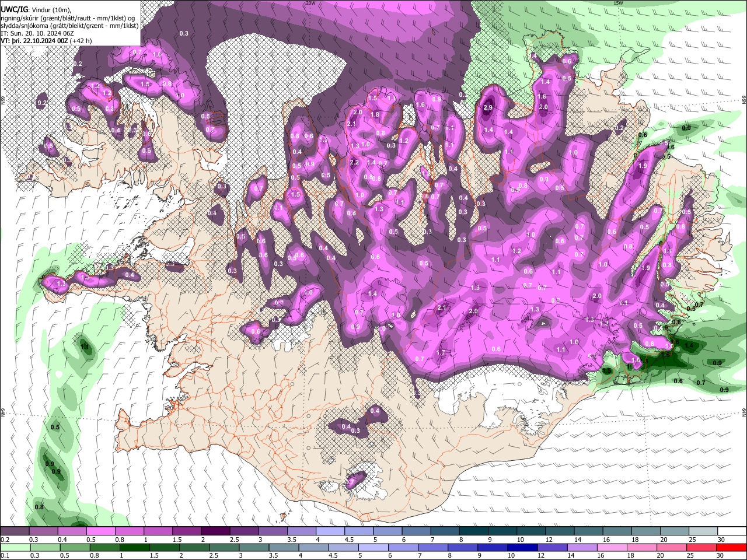Click the title text "UWC/IG: Vindur (10m)"
Screen dimensions: 747x560
click(37, 9)
